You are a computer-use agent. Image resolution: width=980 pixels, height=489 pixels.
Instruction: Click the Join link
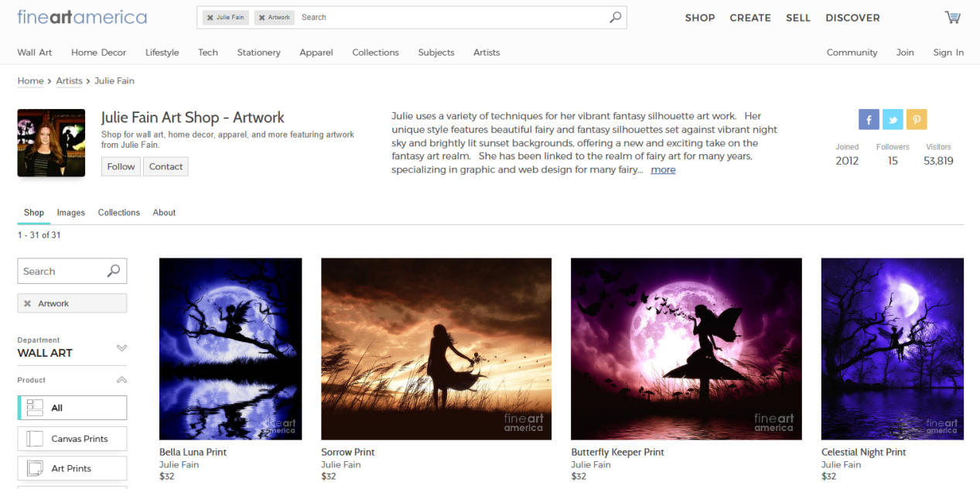point(905,53)
